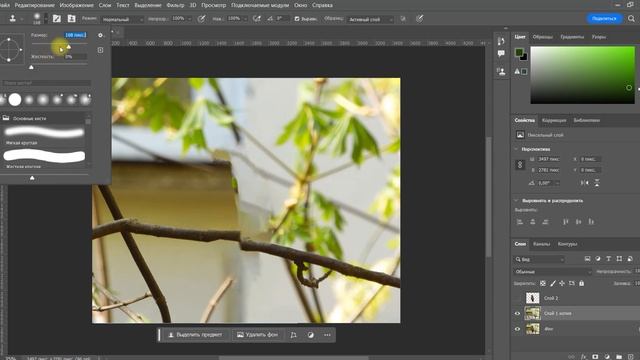Switch to the Paths tab

tap(567, 244)
